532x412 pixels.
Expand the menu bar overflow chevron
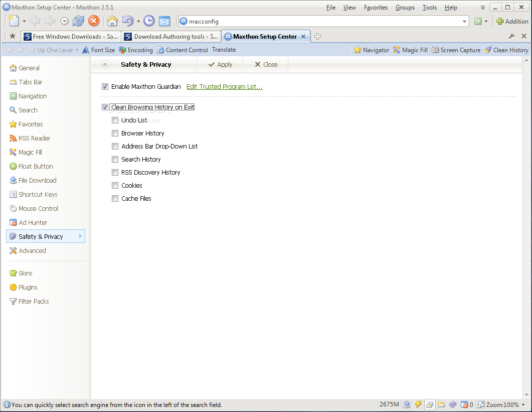482,8
